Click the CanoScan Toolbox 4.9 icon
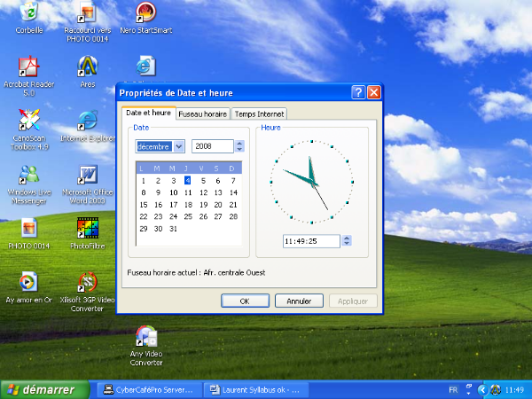Screen dimensions: 532x399 tap(29, 121)
